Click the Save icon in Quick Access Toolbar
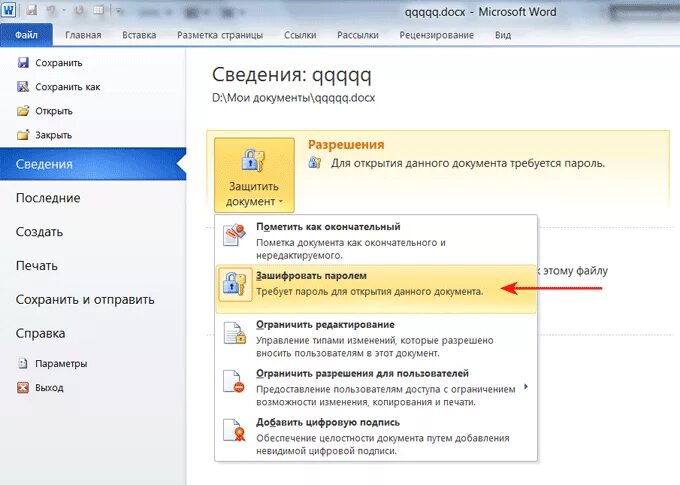The height and width of the screenshot is (485, 680). click(31, 10)
